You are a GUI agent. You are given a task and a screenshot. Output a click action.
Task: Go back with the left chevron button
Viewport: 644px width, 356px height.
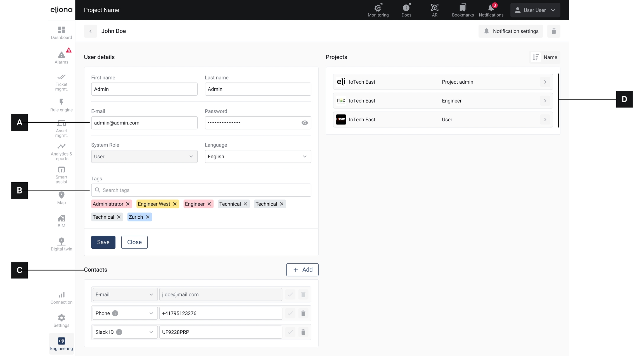(x=90, y=31)
